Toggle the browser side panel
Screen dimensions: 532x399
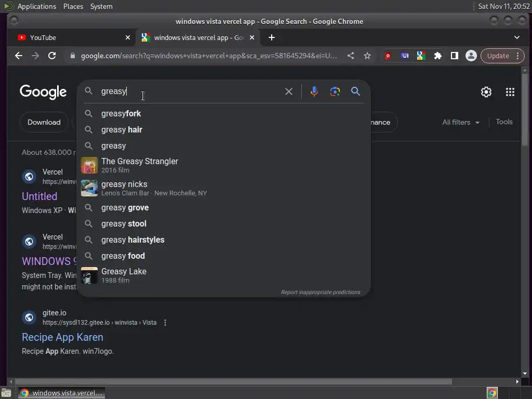click(x=454, y=56)
